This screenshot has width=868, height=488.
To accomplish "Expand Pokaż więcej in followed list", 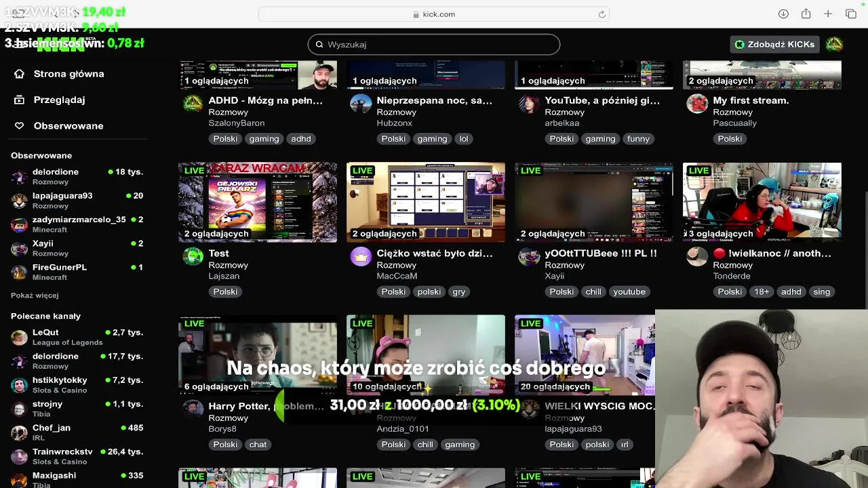I will click(35, 296).
